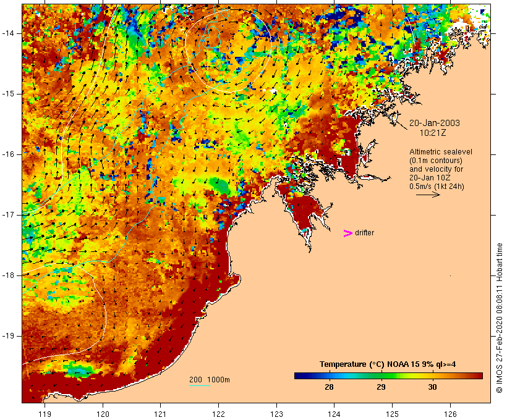Click the 'Altimetric sealevel' legend text

click(x=441, y=152)
